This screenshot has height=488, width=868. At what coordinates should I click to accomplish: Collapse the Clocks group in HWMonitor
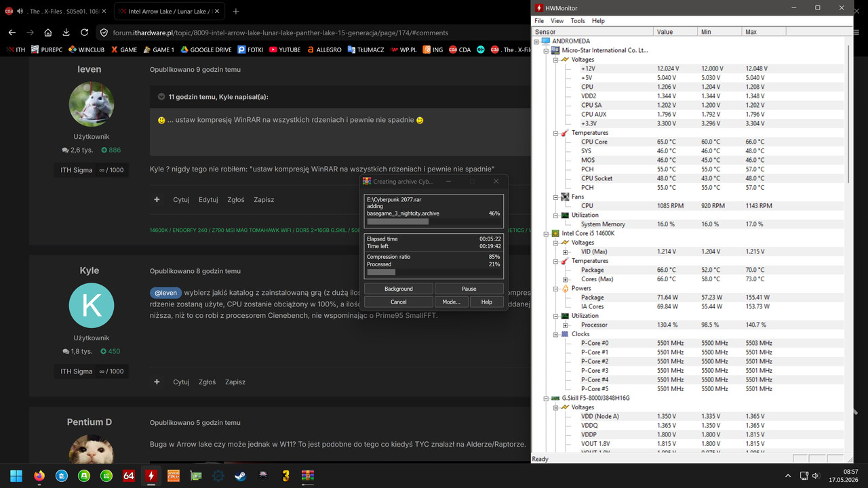click(x=556, y=334)
